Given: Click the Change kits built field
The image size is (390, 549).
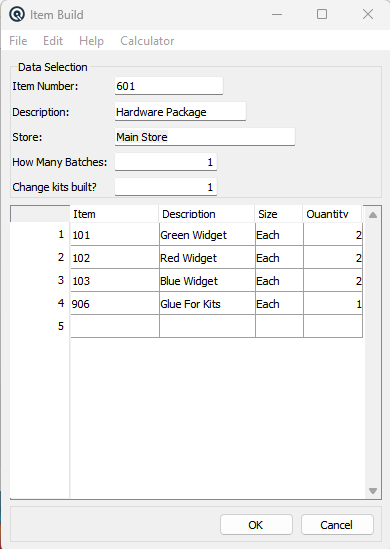Looking at the screenshot, I should pyautogui.click(x=166, y=187).
